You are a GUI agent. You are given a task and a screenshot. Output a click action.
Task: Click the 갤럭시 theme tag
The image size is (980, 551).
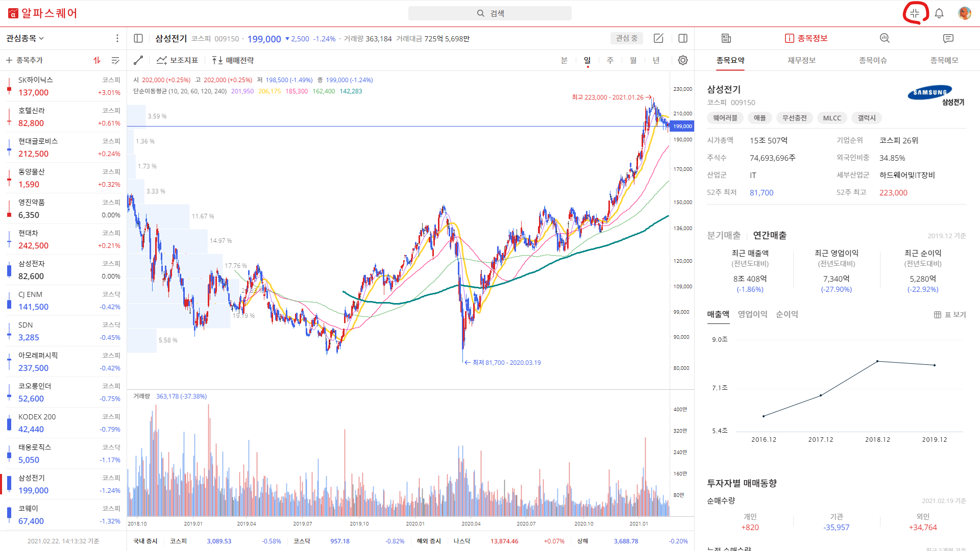click(867, 118)
